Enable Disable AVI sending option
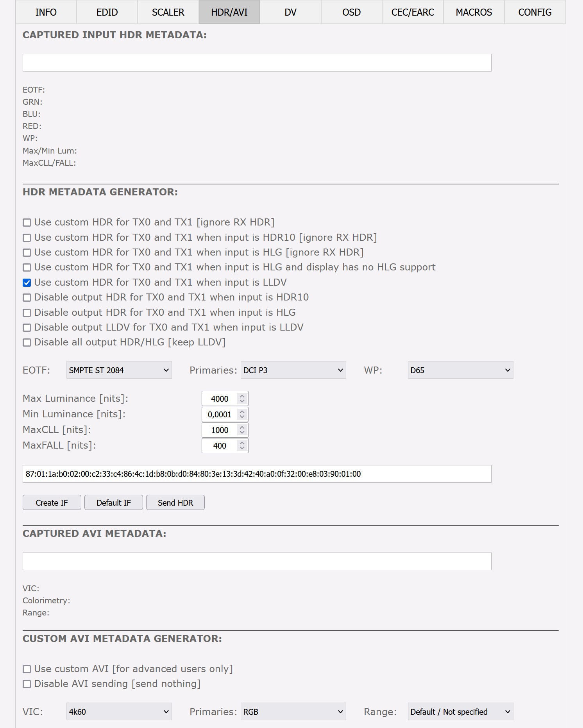This screenshot has width=583, height=728. [x=27, y=684]
